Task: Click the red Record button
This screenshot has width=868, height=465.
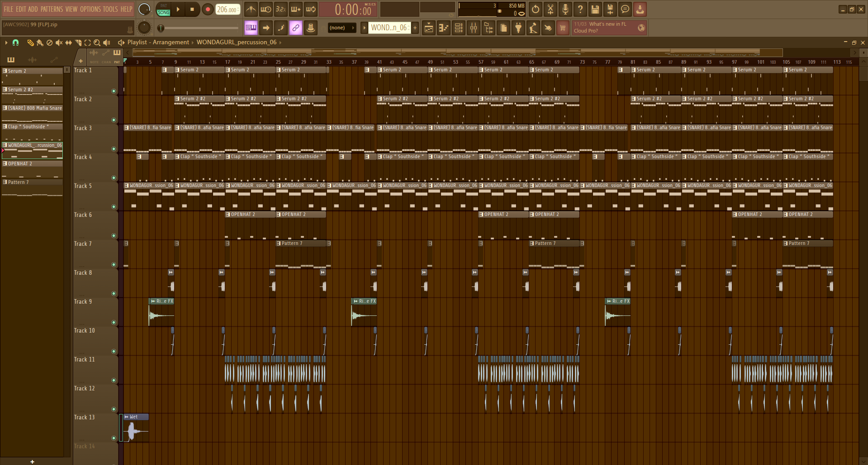Action: (208, 9)
